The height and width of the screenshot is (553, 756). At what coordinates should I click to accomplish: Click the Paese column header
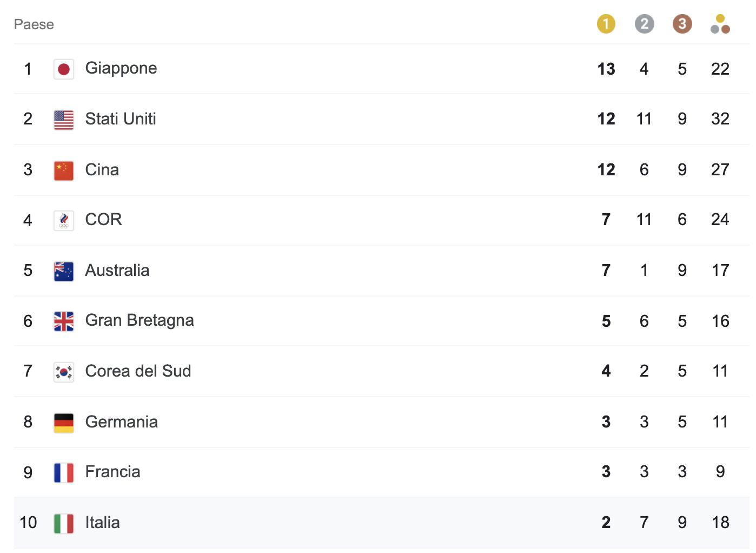click(34, 24)
